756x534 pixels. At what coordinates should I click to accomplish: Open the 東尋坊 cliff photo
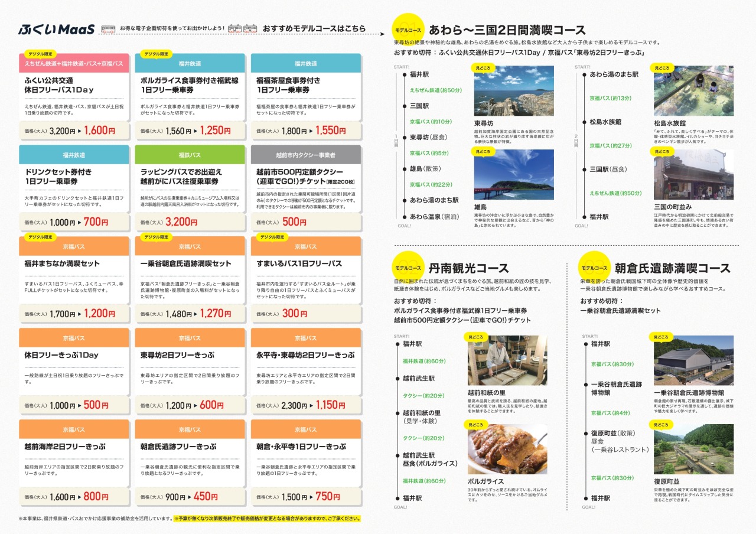click(x=514, y=91)
